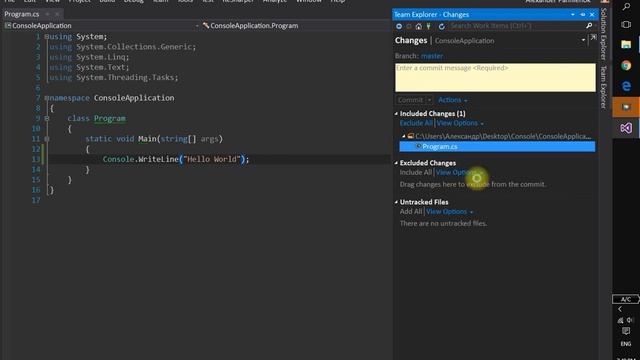Launch File Explorer from the taskbar
Viewport: 640px width, 360px height.
626,44
